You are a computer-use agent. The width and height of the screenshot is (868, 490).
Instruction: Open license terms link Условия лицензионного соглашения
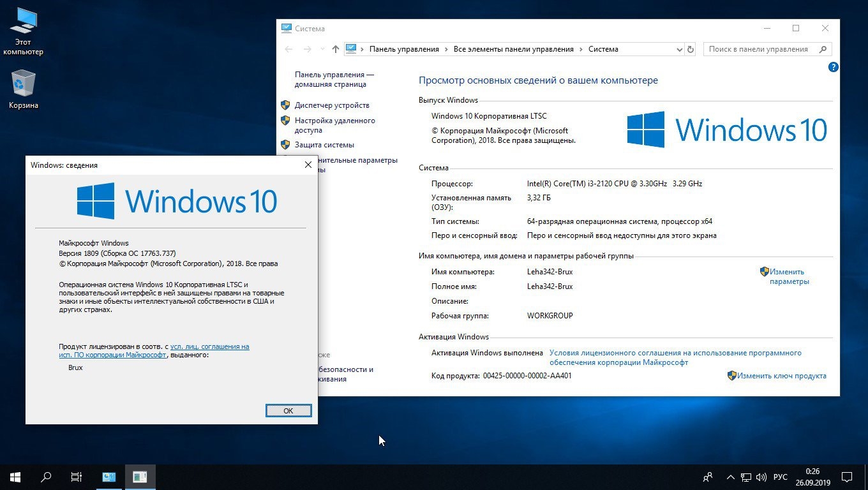pyautogui.click(x=675, y=357)
